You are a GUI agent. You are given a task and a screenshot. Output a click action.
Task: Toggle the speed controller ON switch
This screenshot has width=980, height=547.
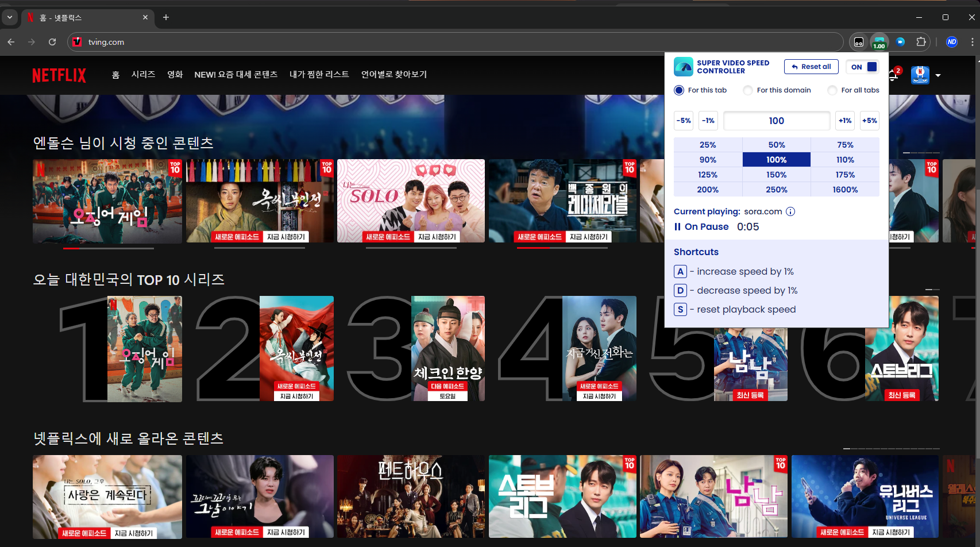pos(862,67)
